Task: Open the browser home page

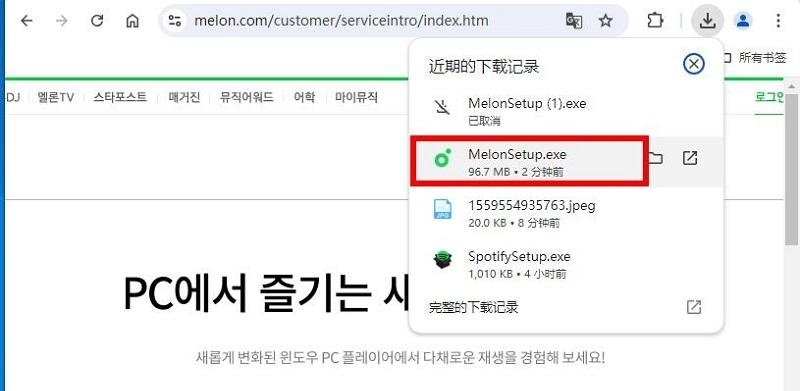Action: click(132, 21)
